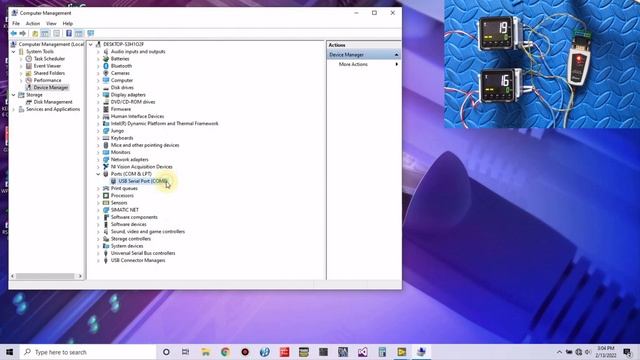Viewport: 640px width, 360px height.
Task: Open the notification center icon
Action: [628, 352]
